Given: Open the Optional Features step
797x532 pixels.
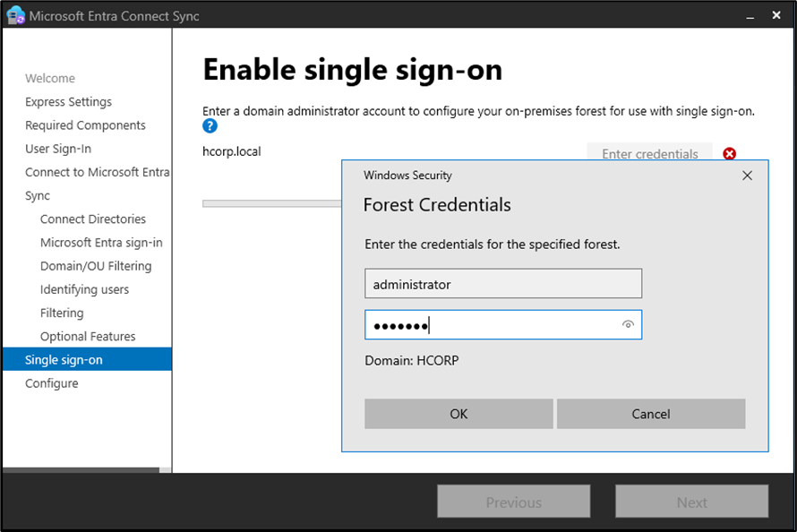Looking at the screenshot, I should (x=88, y=337).
